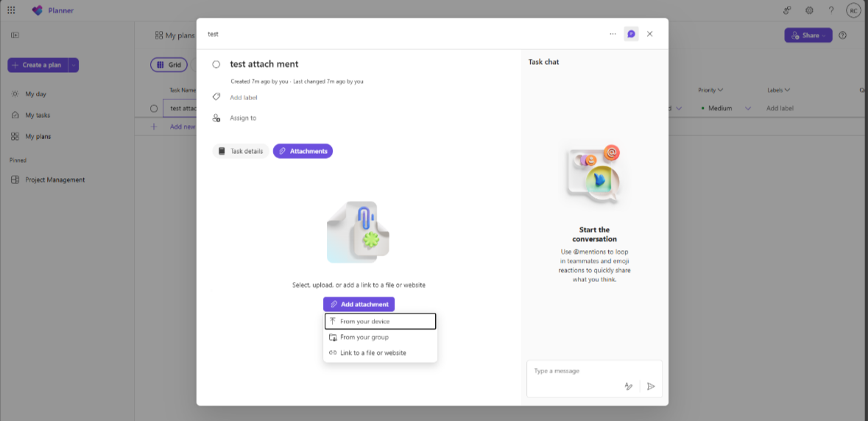Choose From your group option

tap(381, 337)
